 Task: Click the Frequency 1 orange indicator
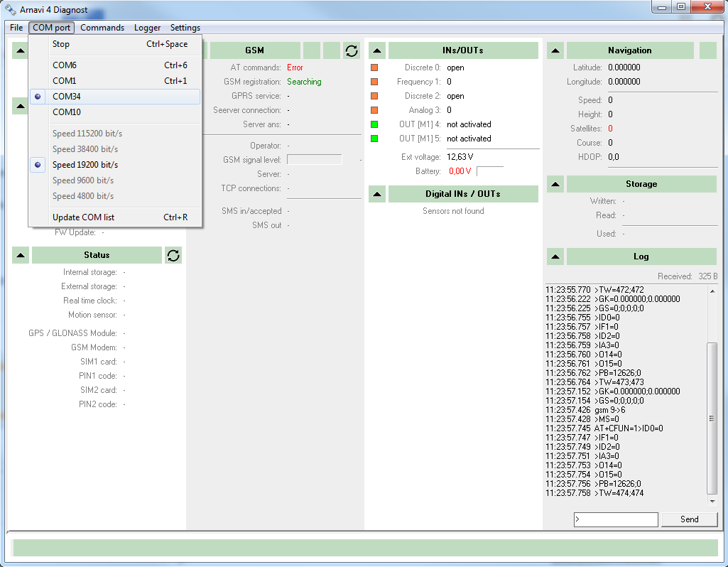[x=374, y=82]
